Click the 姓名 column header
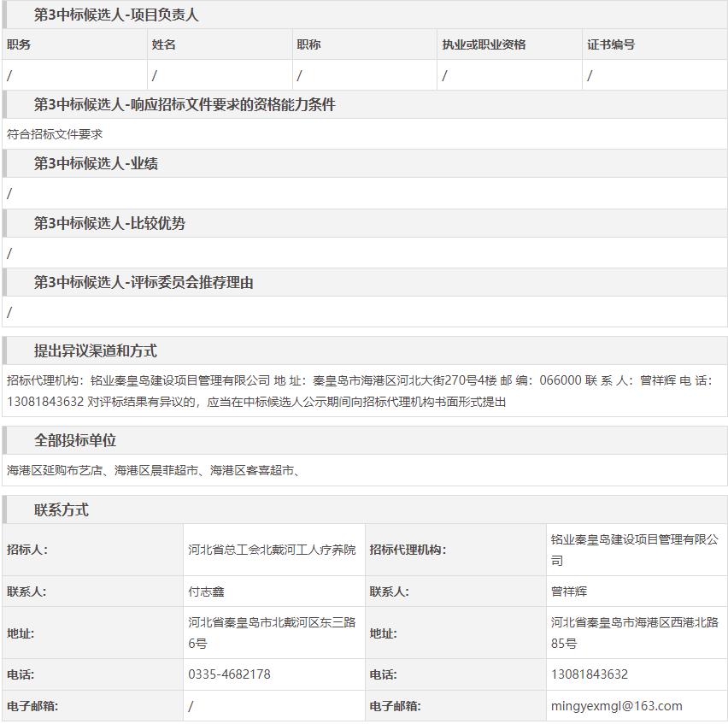The image size is (728, 724). (164, 44)
